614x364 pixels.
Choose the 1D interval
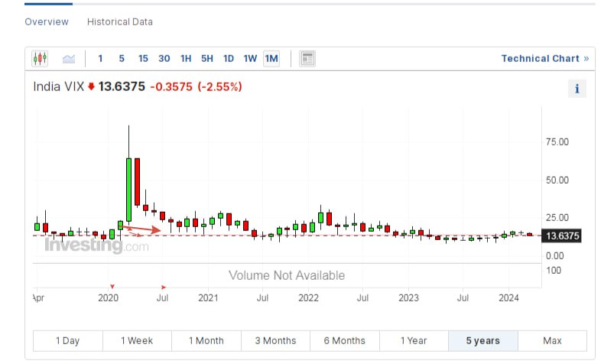pos(229,59)
